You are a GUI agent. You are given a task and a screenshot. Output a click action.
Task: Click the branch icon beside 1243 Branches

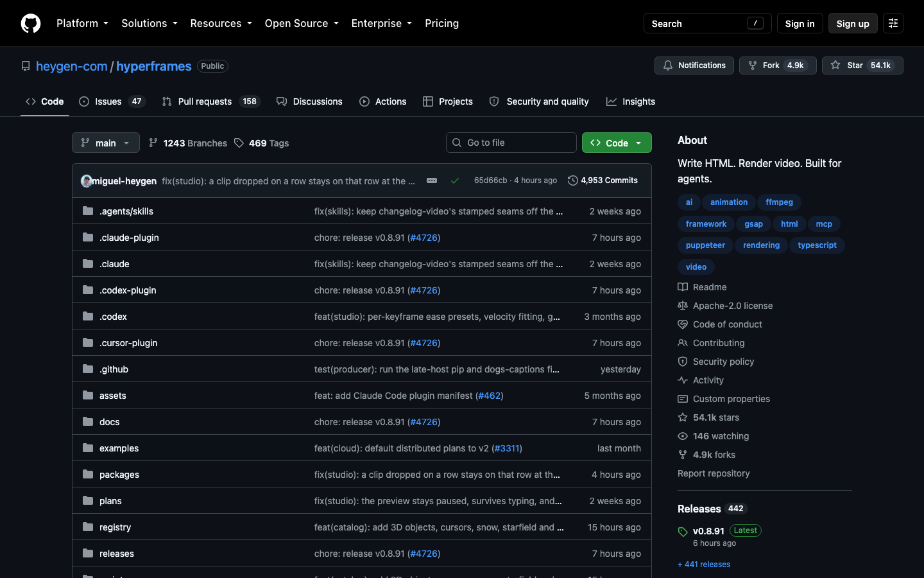(x=153, y=143)
